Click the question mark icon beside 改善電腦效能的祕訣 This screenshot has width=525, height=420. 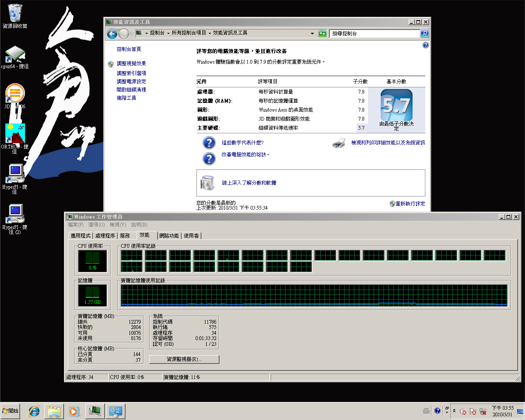tap(209, 158)
